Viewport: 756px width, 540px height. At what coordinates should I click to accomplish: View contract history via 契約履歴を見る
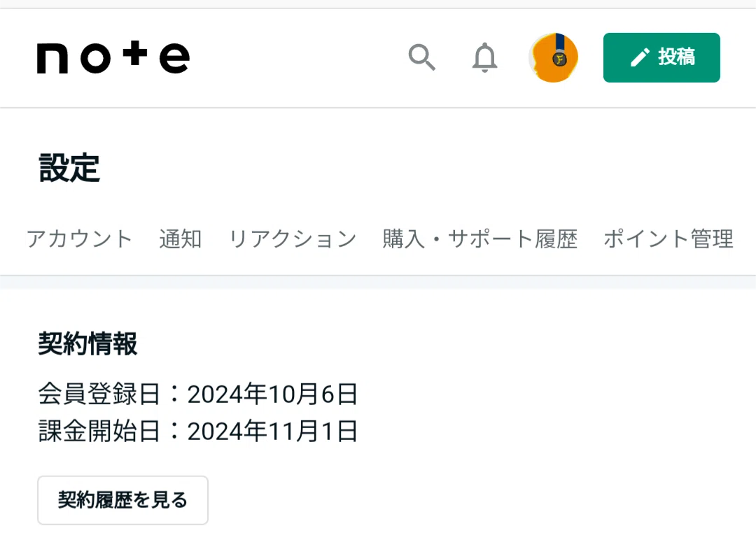[123, 500]
